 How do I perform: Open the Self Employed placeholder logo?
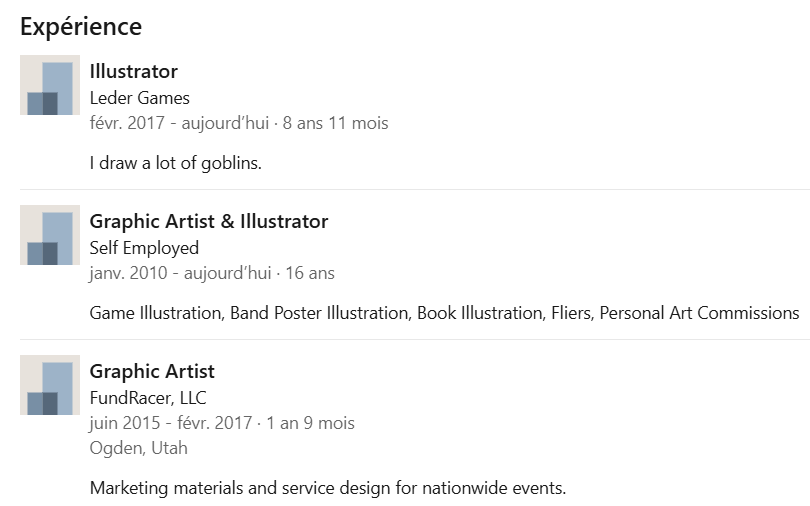point(50,235)
